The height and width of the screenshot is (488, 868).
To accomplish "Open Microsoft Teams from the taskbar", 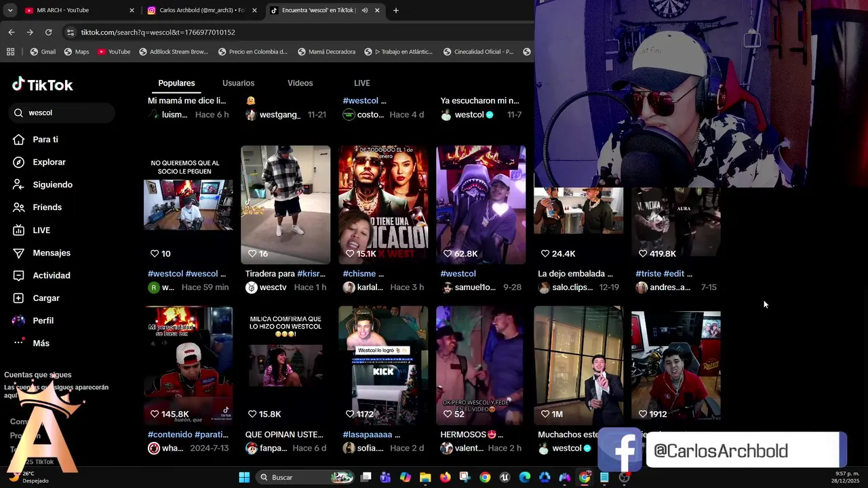I will point(385,477).
